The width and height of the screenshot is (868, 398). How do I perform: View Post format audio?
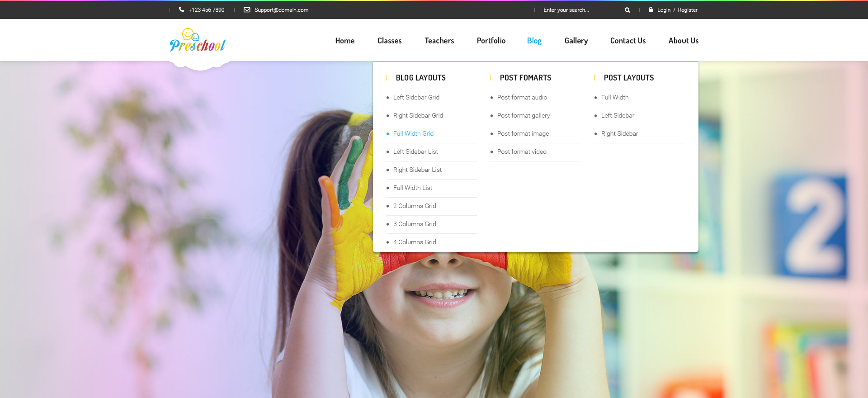click(522, 97)
